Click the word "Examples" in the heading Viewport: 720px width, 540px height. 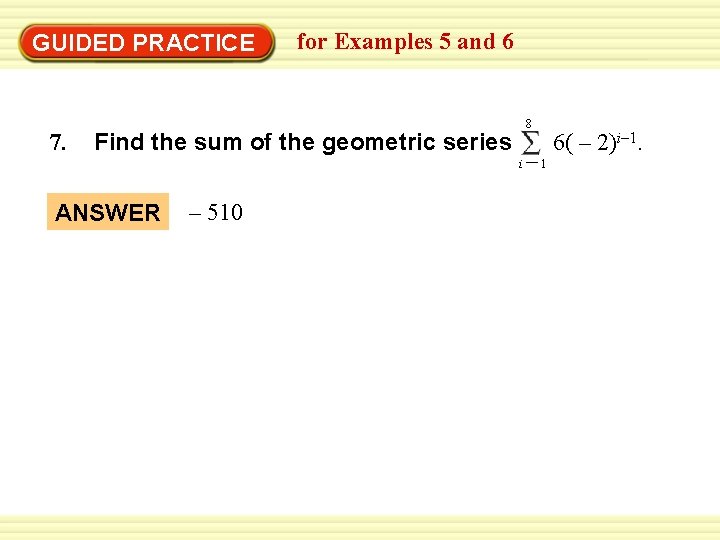point(384,42)
